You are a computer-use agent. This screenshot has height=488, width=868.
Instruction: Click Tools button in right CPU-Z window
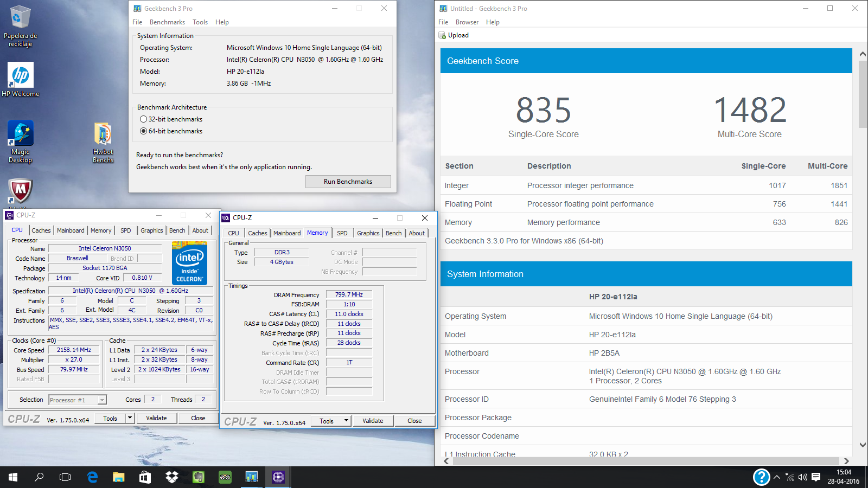[x=327, y=421]
